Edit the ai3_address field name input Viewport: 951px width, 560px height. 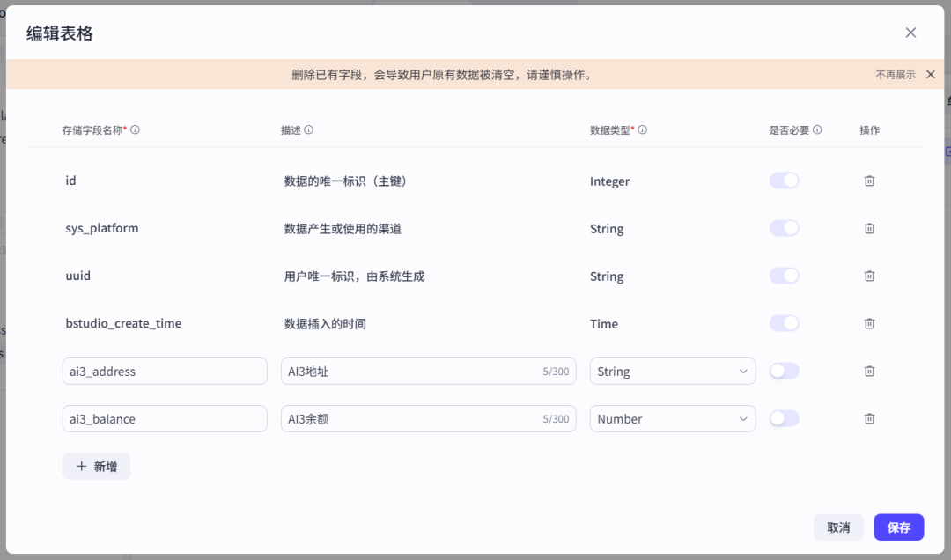coord(165,372)
